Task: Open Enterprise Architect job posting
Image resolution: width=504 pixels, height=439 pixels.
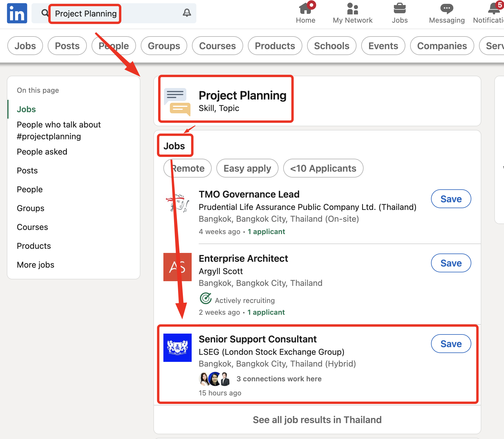Action: pos(243,259)
